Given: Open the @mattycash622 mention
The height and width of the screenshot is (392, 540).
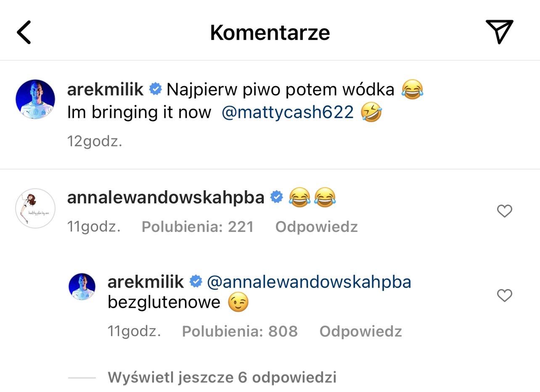Looking at the screenshot, I should pyautogui.click(x=288, y=112).
